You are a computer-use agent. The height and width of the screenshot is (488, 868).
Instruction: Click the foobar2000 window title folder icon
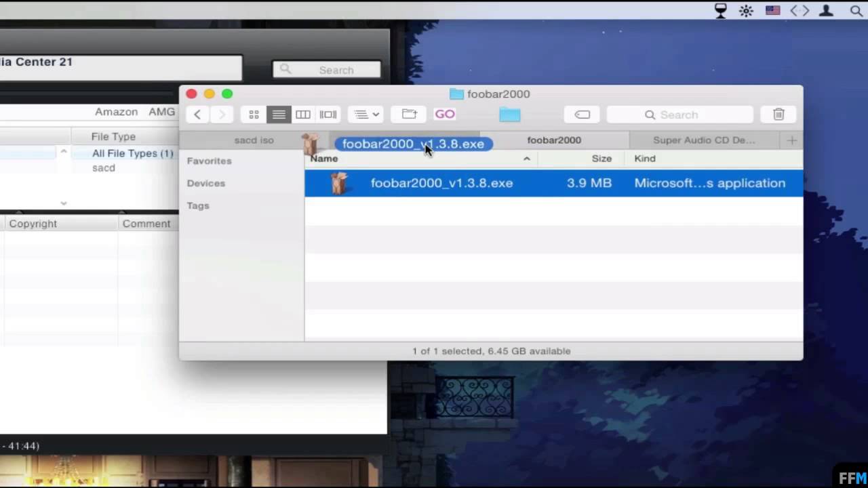[x=456, y=94]
